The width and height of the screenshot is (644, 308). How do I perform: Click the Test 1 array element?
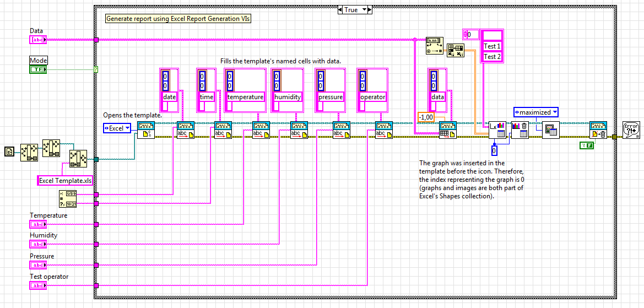point(492,46)
